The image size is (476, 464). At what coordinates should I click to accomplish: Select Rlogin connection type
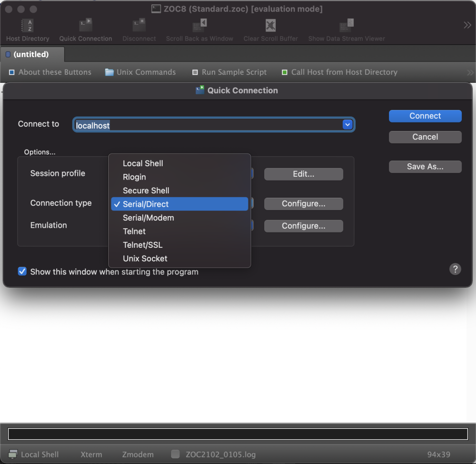[x=179, y=177]
